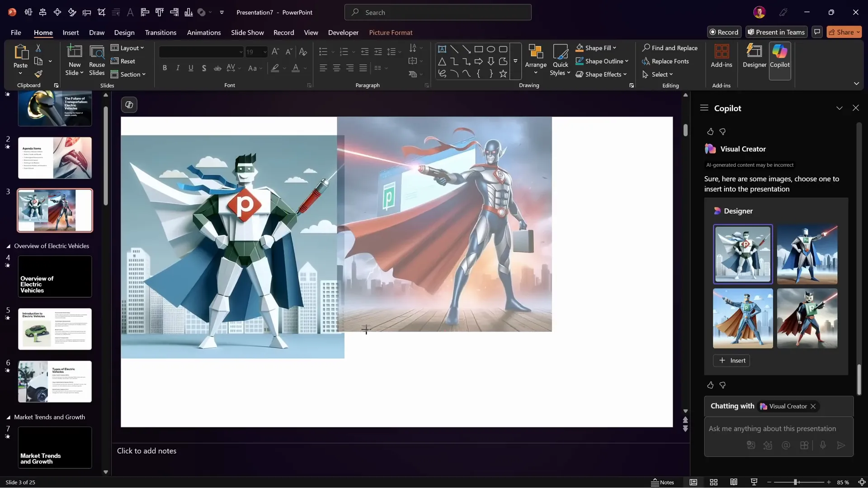Click the Cut scissors icon
The image size is (868, 488).
click(x=38, y=48)
